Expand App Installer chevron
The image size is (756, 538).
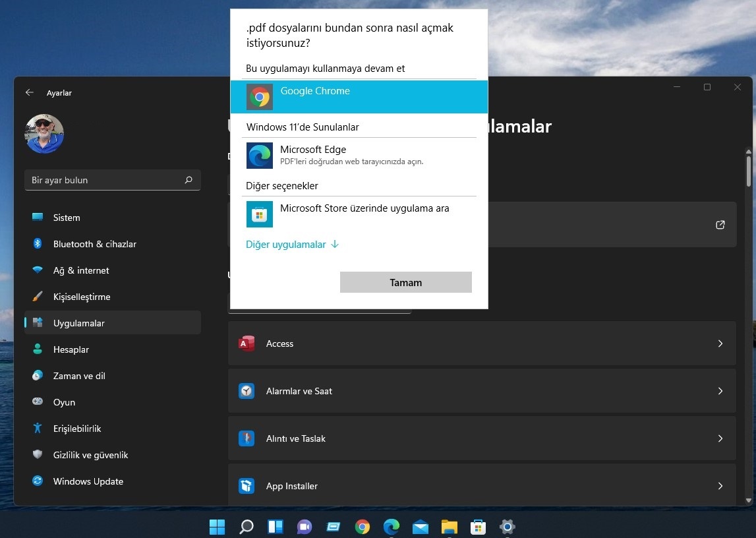point(720,486)
